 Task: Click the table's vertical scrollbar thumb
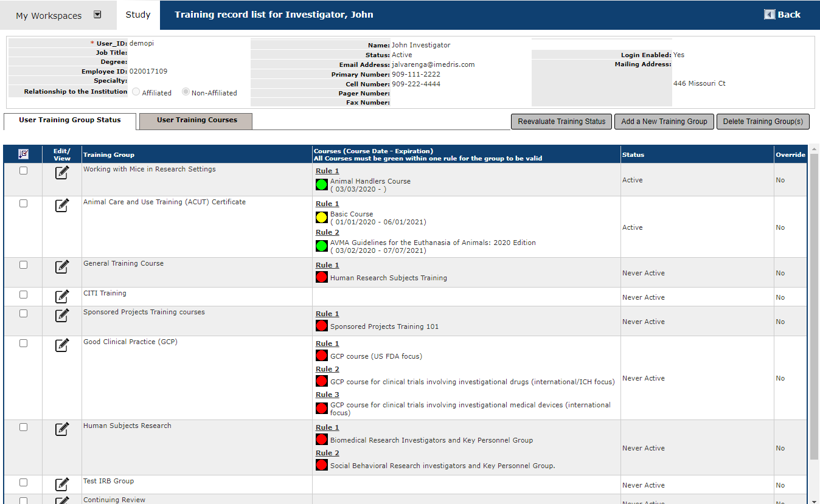pos(815,307)
